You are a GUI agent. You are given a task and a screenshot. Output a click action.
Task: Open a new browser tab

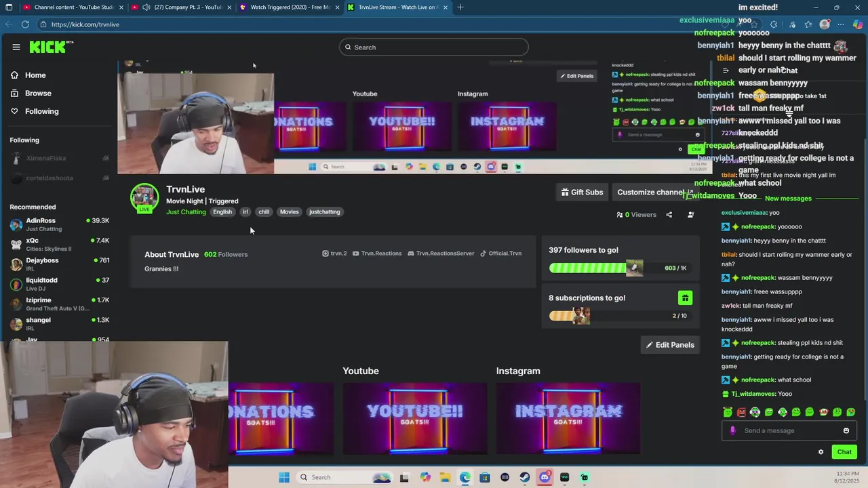(460, 7)
